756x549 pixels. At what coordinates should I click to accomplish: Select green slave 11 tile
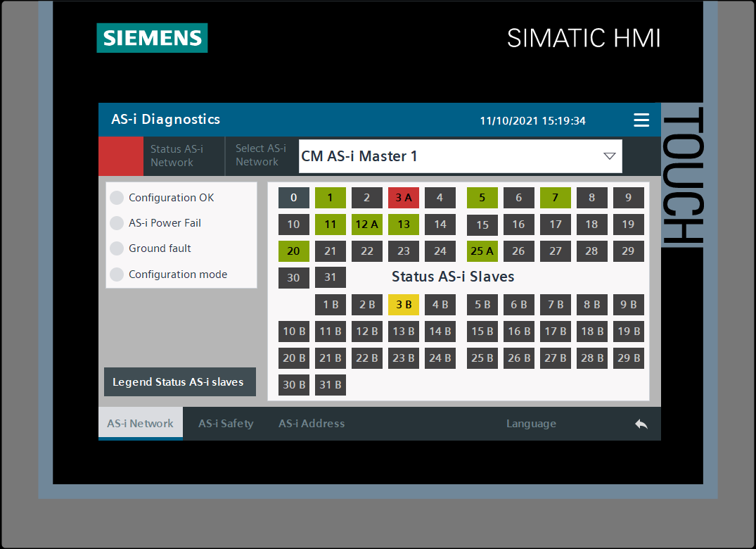tap(331, 225)
